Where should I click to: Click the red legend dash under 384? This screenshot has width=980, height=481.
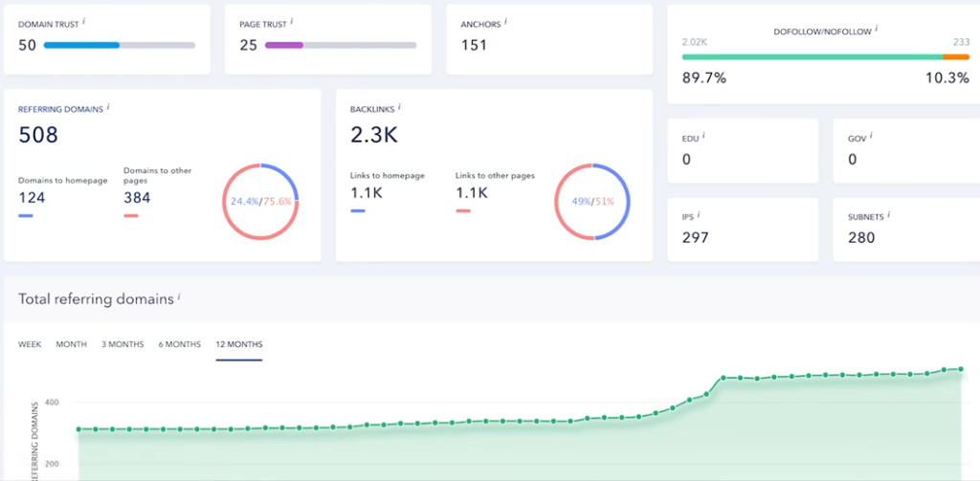tap(130, 215)
